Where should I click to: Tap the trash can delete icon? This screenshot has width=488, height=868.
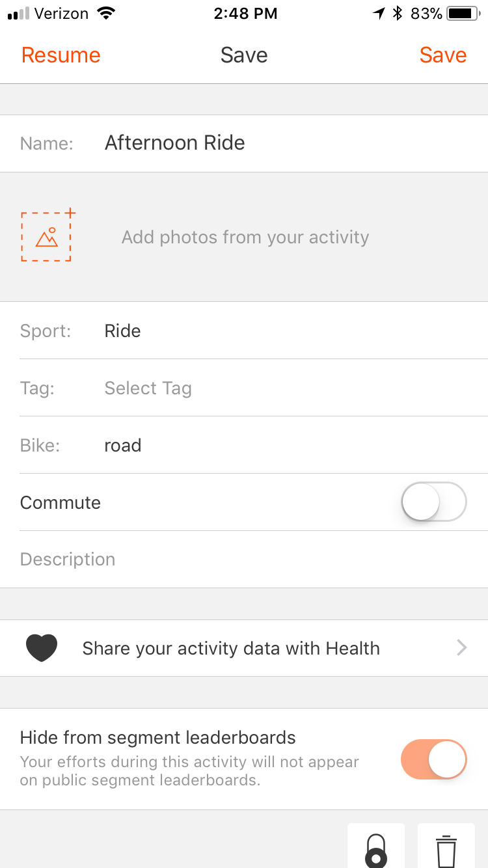click(x=446, y=846)
